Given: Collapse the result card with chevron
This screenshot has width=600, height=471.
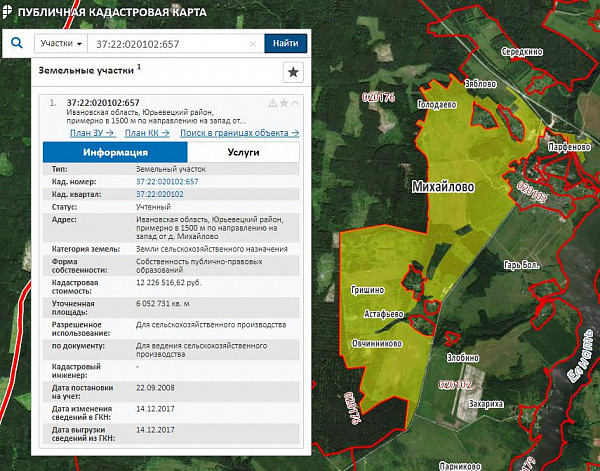Looking at the screenshot, I should pos(295,103).
